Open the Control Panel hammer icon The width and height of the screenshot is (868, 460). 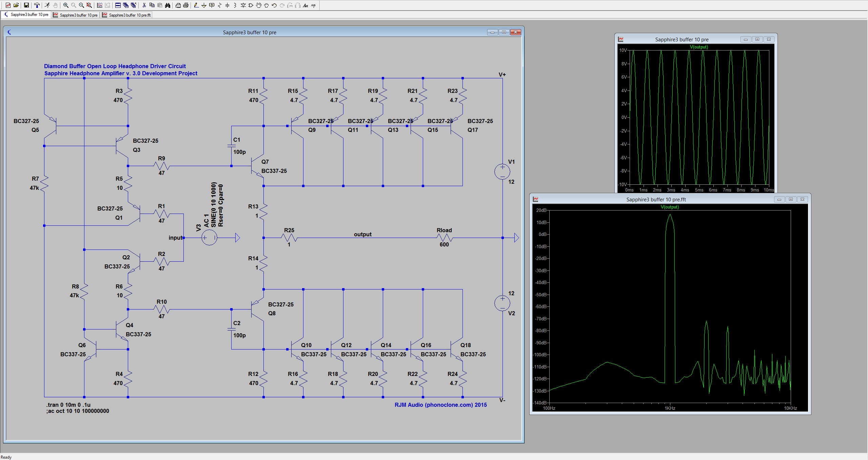tap(37, 5)
